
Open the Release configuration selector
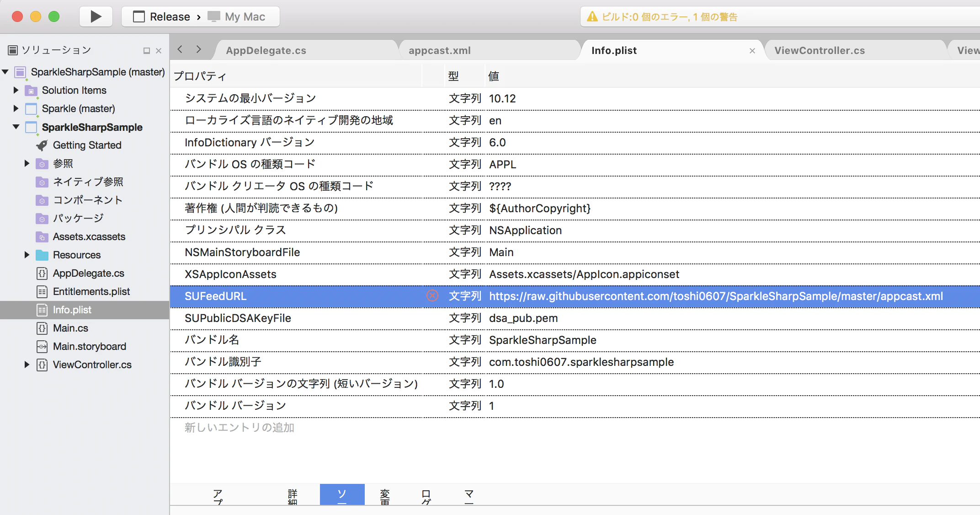[x=161, y=17]
